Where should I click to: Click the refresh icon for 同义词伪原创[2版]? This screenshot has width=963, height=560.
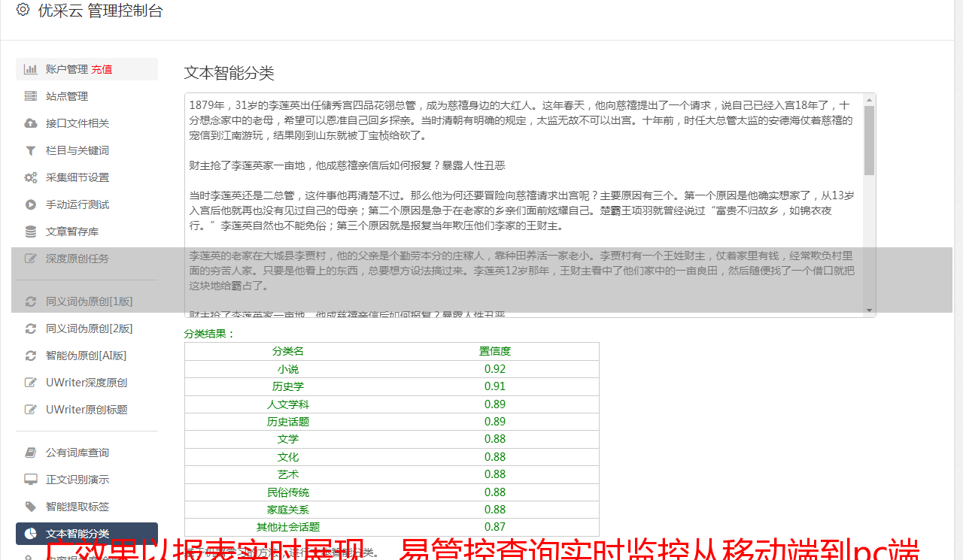(31, 328)
